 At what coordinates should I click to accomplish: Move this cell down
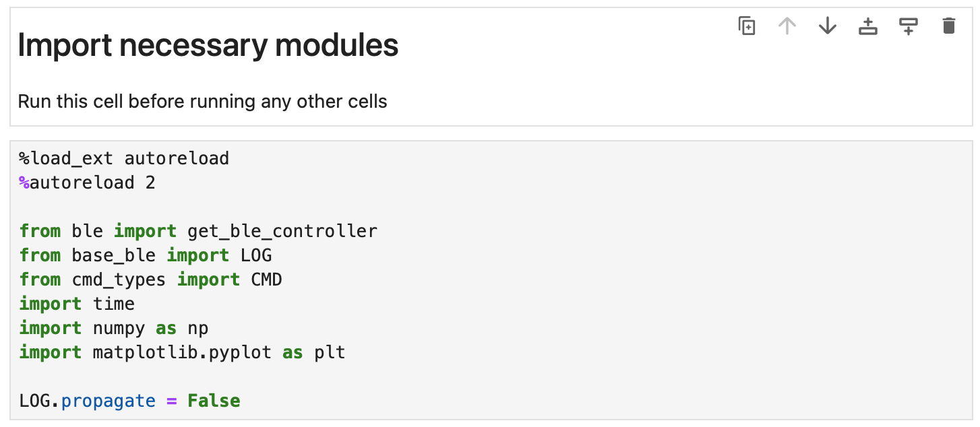click(828, 26)
